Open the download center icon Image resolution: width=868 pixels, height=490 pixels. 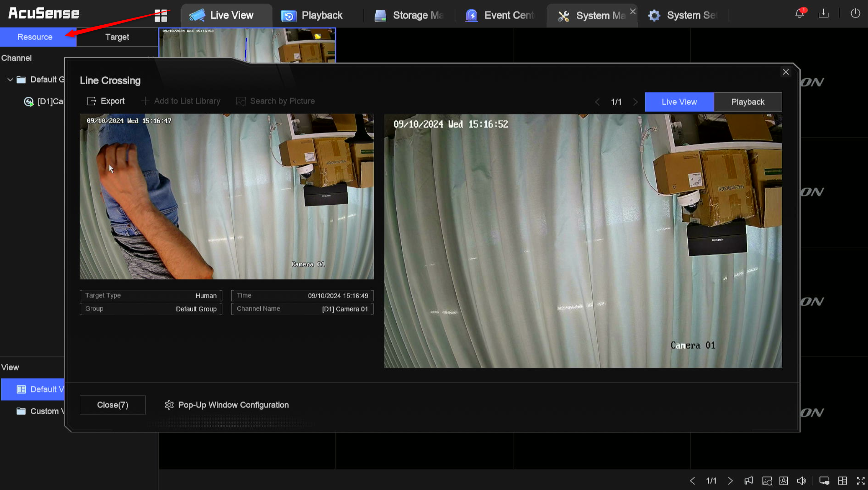coord(823,14)
